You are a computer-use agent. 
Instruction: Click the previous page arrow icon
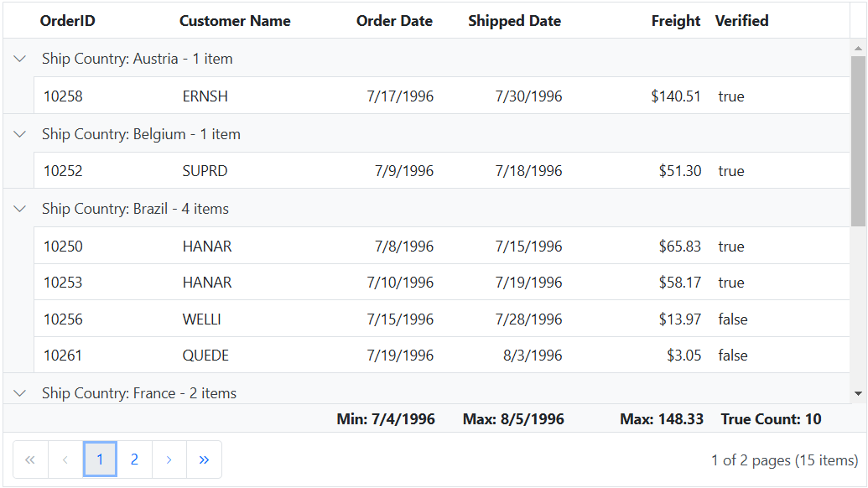[65, 459]
